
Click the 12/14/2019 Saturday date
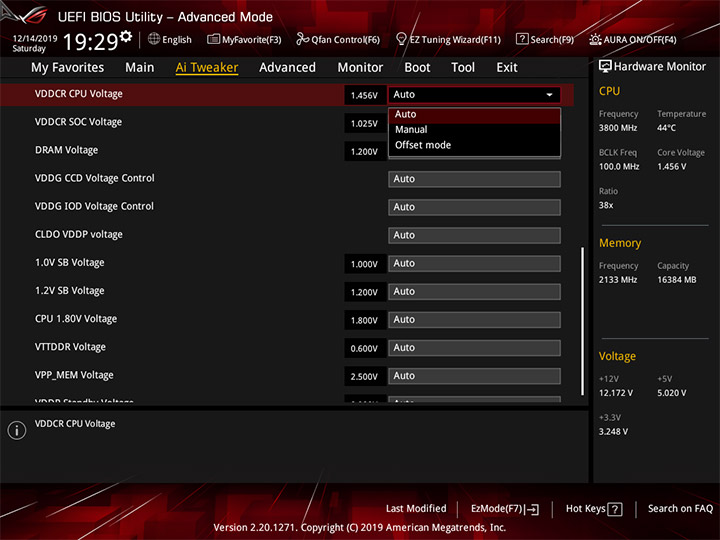tap(34, 44)
